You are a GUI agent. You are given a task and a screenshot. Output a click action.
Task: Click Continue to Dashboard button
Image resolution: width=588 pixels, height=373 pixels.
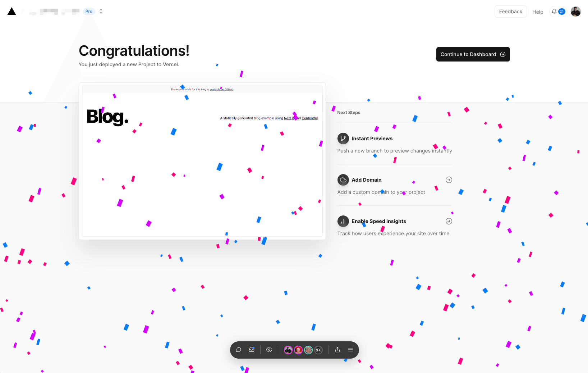[473, 54]
